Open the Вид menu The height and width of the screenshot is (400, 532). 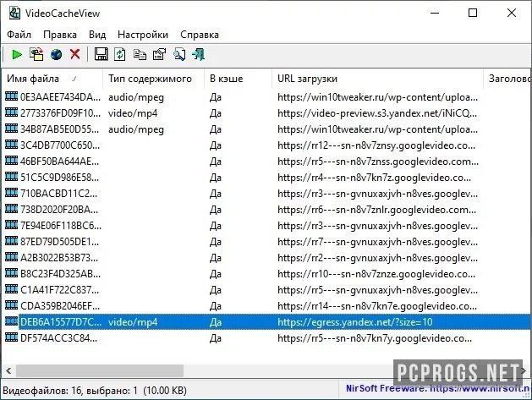[x=97, y=35]
